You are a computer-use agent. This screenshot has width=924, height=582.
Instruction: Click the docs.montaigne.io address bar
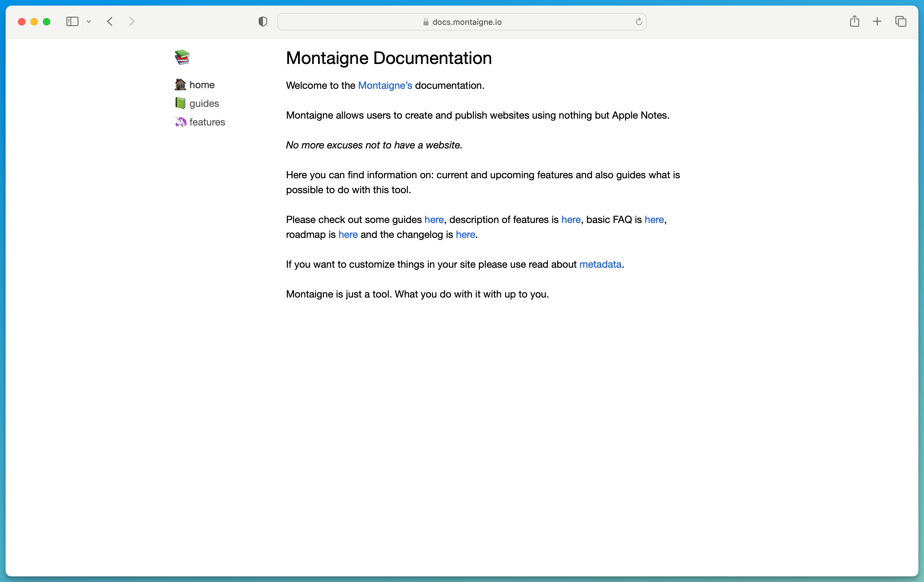(462, 22)
